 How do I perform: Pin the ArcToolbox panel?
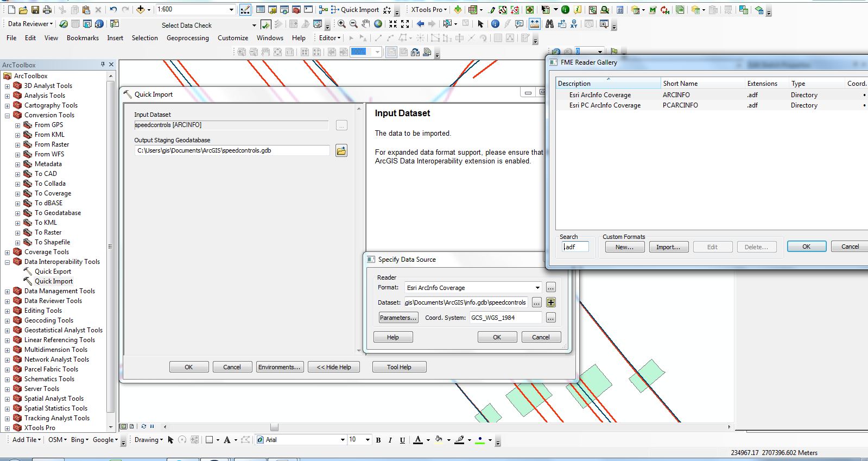(x=103, y=65)
